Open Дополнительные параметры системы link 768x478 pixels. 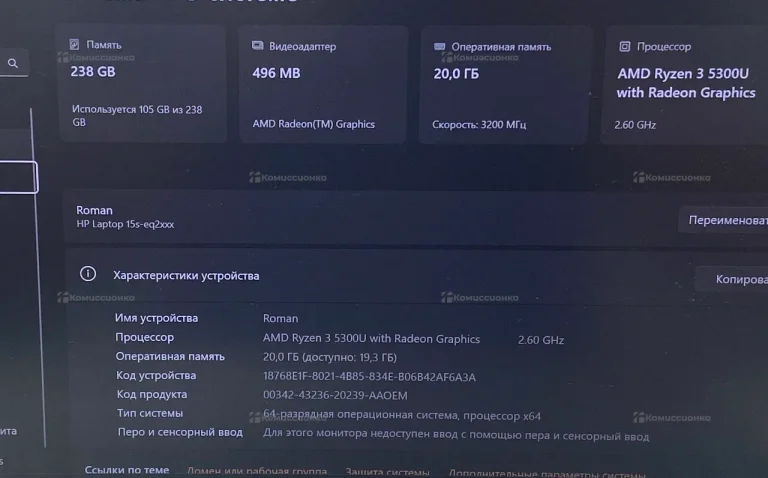click(x=547, y=473)
